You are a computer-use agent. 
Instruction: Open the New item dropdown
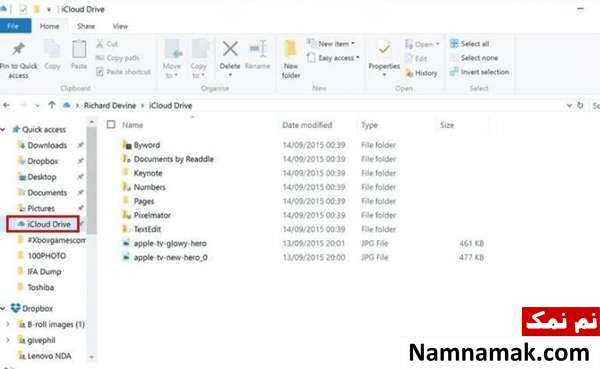[x=331, y=44]
